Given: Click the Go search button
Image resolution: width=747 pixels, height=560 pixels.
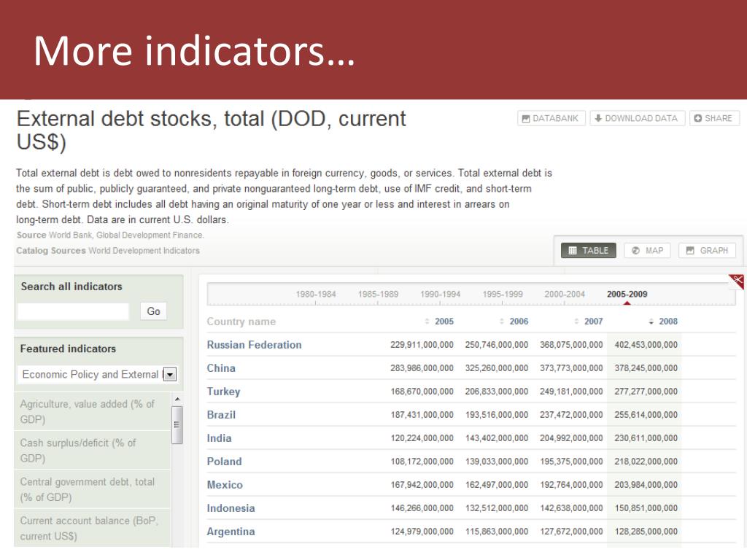Looking at the screenshot, I should [153, 311].
